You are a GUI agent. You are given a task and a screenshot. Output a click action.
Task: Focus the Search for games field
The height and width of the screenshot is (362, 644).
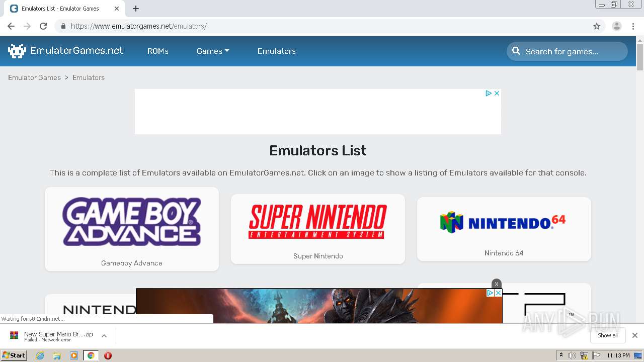click(x=567, y=51)
